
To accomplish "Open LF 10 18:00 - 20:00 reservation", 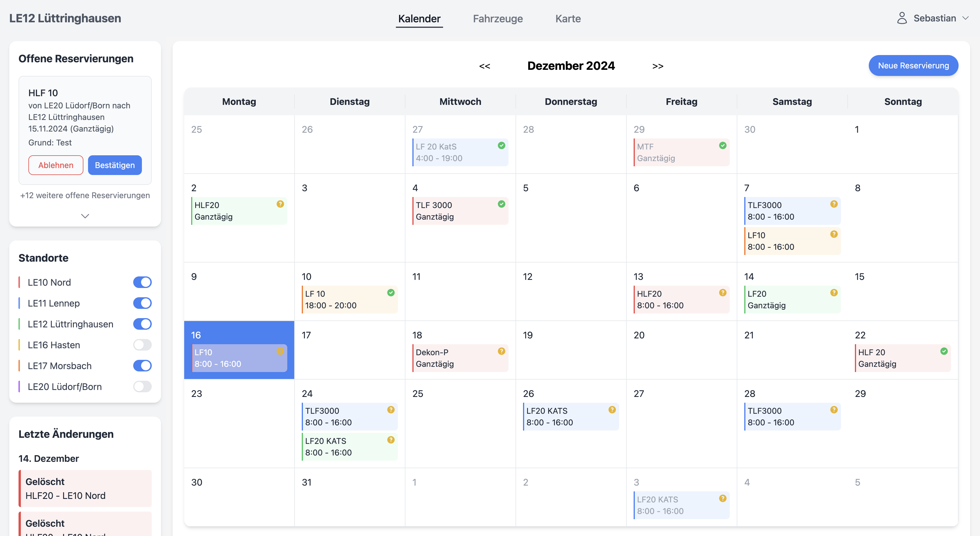I will click(x=350, y=300).
